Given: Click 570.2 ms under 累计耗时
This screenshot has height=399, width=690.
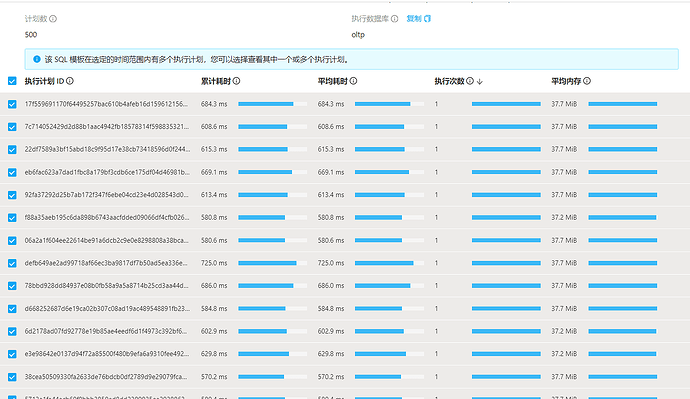Looking at the screenshot, I should point(214,377).
